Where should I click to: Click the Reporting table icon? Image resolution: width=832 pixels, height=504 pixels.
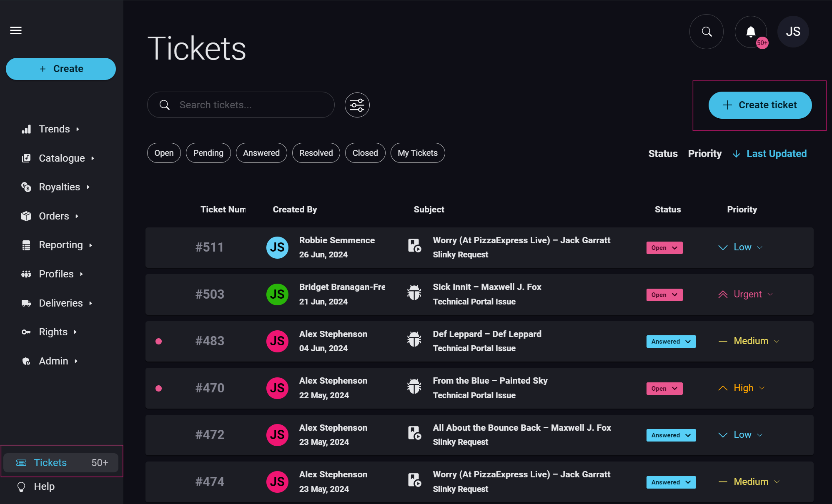[x=26, y=245]
